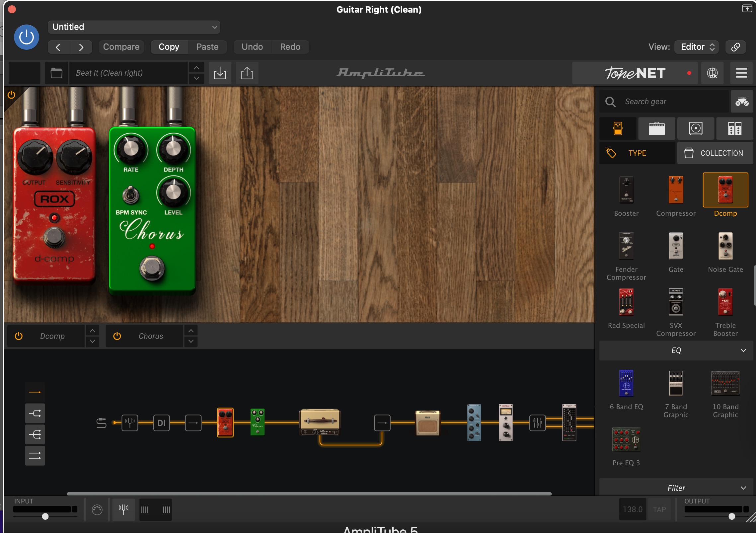
Task: Click the tuner block in signal chain
Action: (130, 423)
